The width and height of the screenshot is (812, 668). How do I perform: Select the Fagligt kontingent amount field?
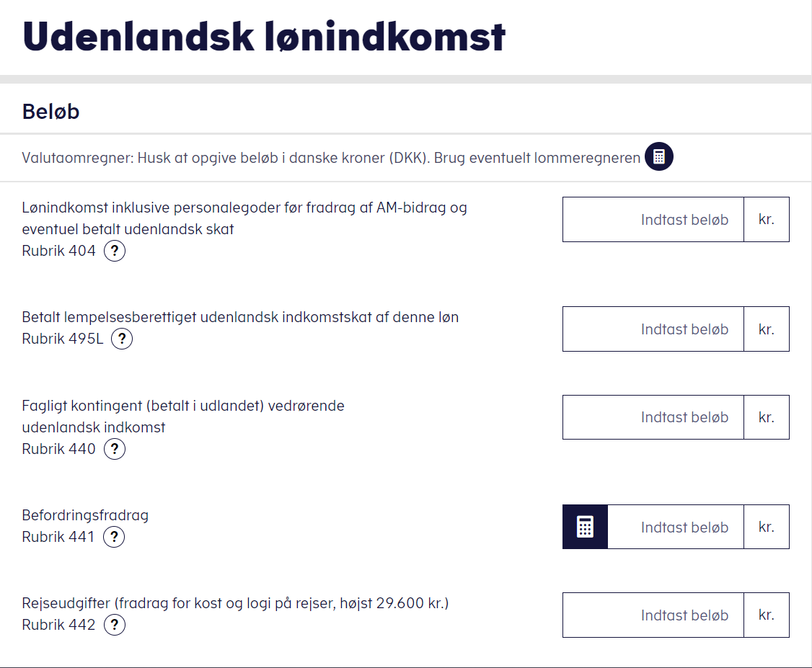[653, 417]
